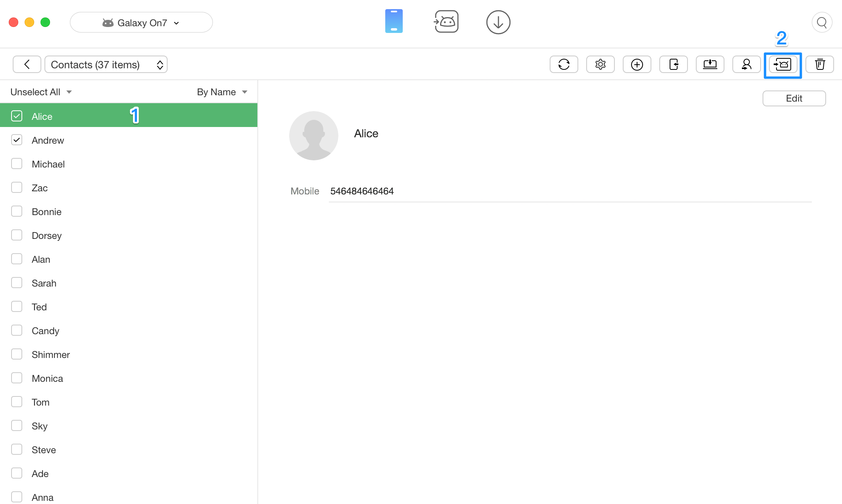Select the Dorsey contact name

46,236
